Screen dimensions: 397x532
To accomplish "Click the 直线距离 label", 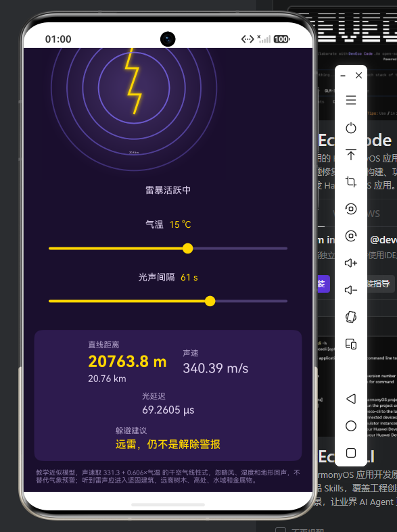I will point(103,345).
